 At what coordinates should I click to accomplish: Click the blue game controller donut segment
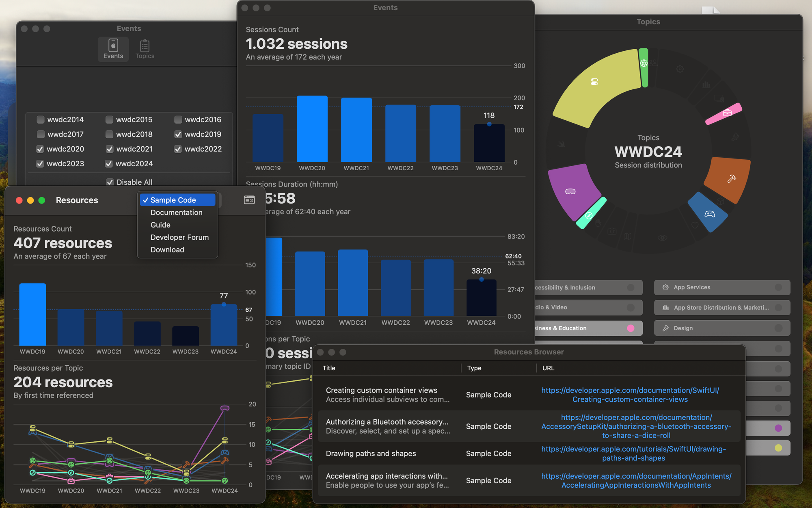[708, 213]
